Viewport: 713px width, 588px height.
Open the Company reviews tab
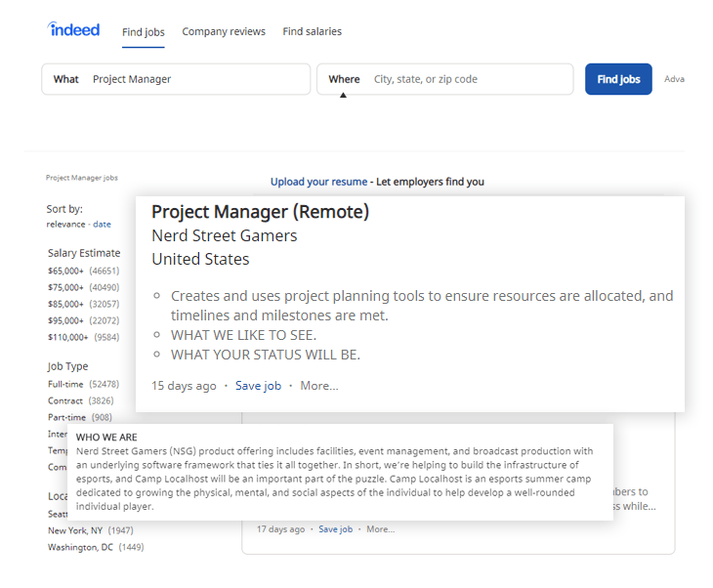tap(224, 31)
